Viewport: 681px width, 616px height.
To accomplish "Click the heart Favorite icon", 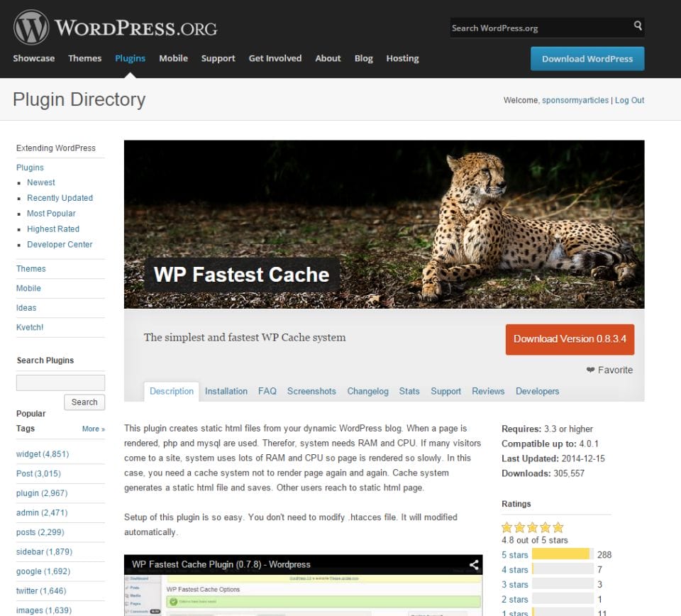I will [590, 370].
